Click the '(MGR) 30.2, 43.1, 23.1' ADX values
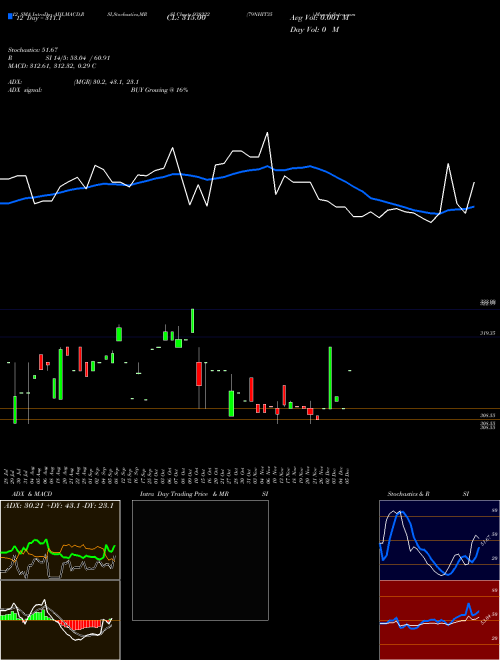 [106, 82]
